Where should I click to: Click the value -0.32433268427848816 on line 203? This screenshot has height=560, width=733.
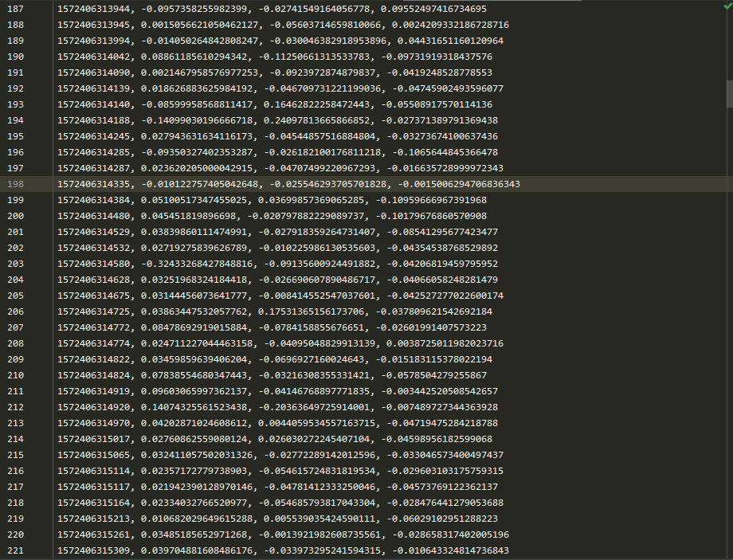tap(194, 264)
